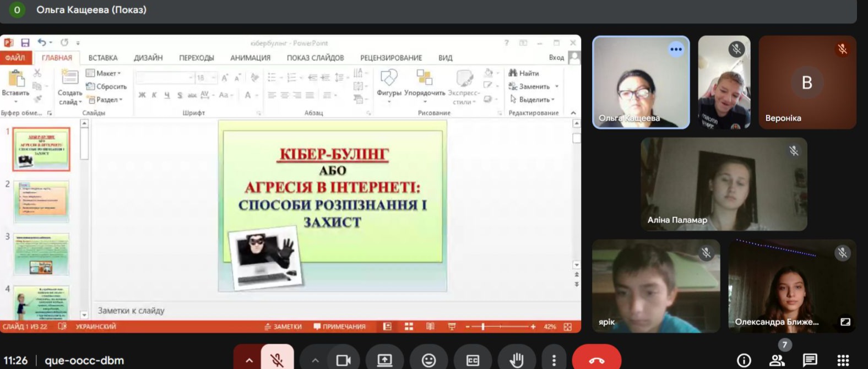Click the red hang up call button
Viewport: 868px width, 369px height.
click(596, 360)
